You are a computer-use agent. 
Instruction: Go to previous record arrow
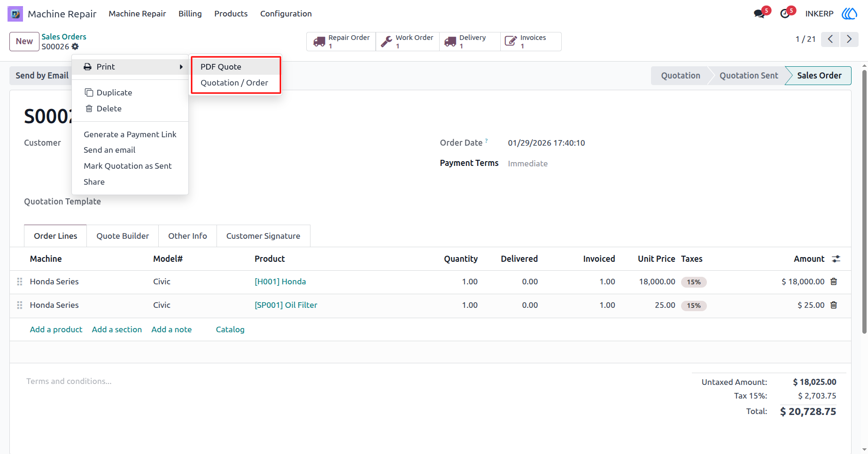pyautogui.click(x=830, y=39)
